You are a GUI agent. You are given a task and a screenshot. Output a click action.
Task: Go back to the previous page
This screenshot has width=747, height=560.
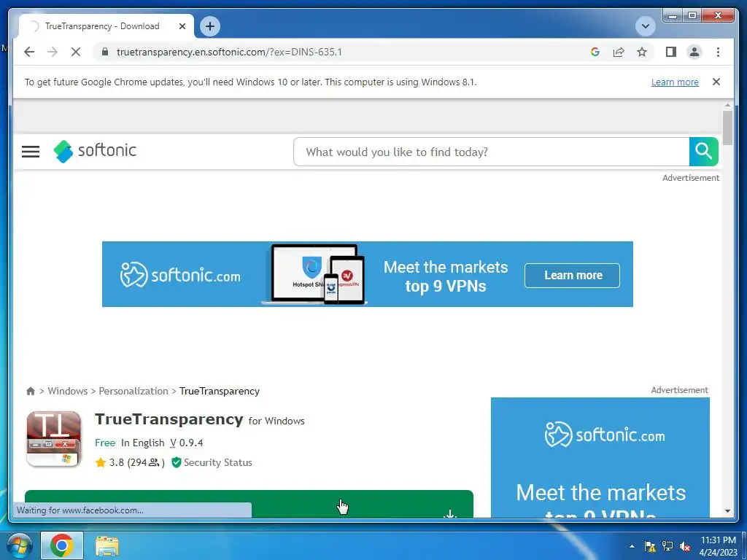(x=29, y=52)
